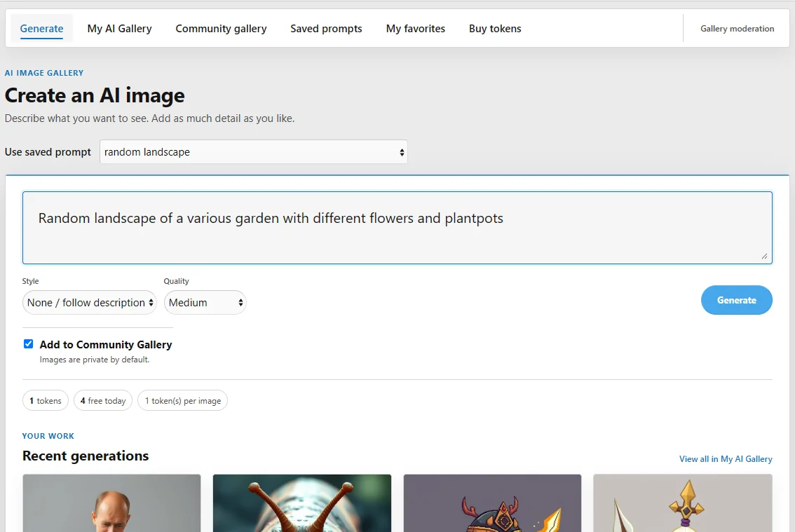Open the Quality dropdown set to Medium
This screenshot has height=532, width=795.
pos(205,302)
